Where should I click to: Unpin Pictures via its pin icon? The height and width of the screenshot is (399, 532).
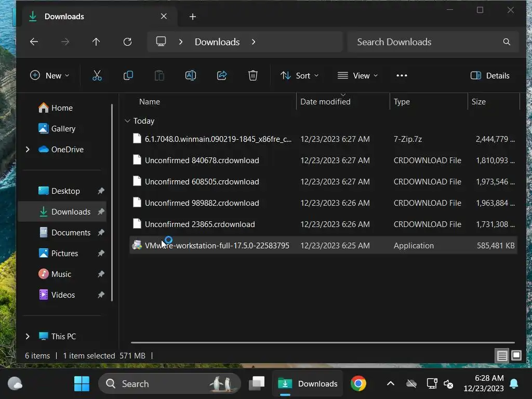tap(101, 253)
